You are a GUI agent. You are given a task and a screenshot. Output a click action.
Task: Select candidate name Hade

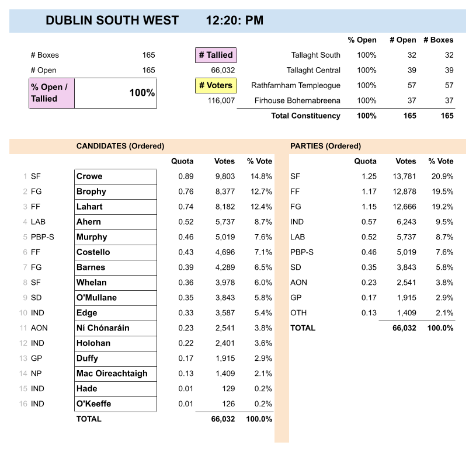(x=87, y=389)
